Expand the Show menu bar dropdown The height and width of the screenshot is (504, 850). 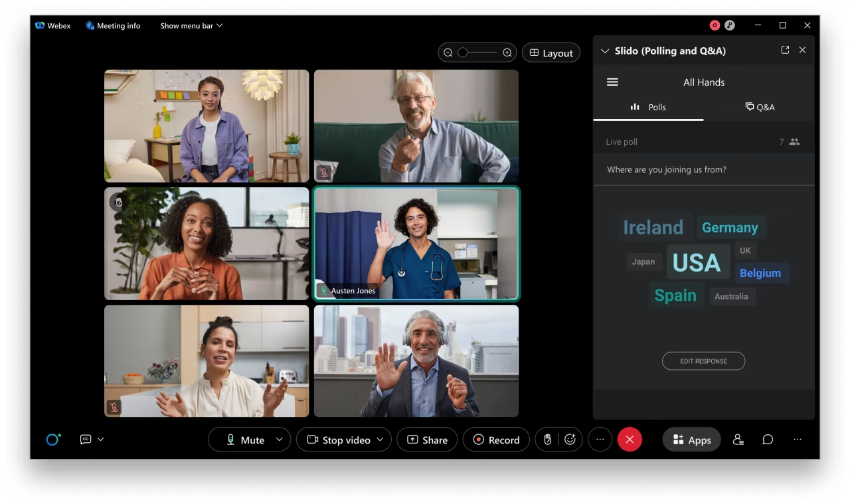[191, 26]
